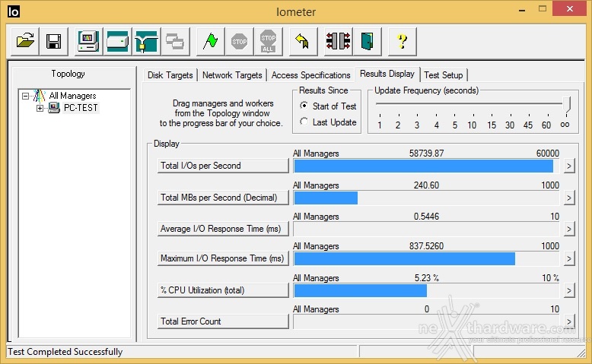Click the 240.60 MBs per second value
The image size is (592, 364).
coord(426,185)
